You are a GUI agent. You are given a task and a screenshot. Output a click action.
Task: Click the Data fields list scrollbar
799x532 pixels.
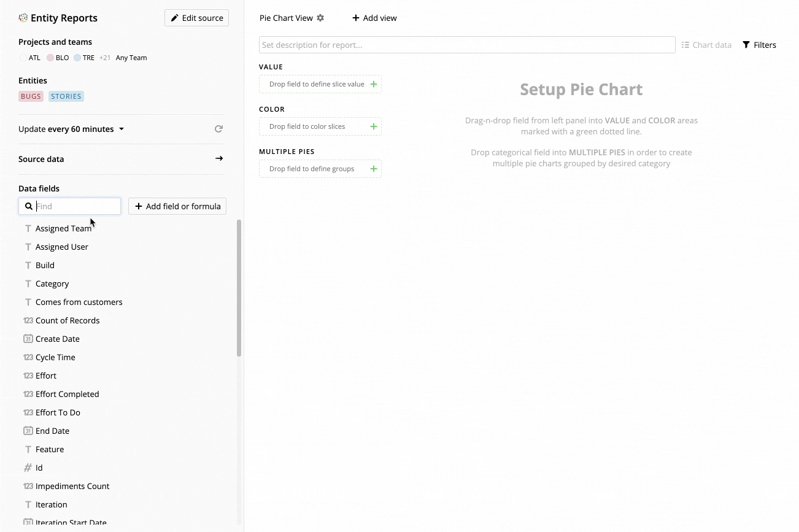click(239, 288)
